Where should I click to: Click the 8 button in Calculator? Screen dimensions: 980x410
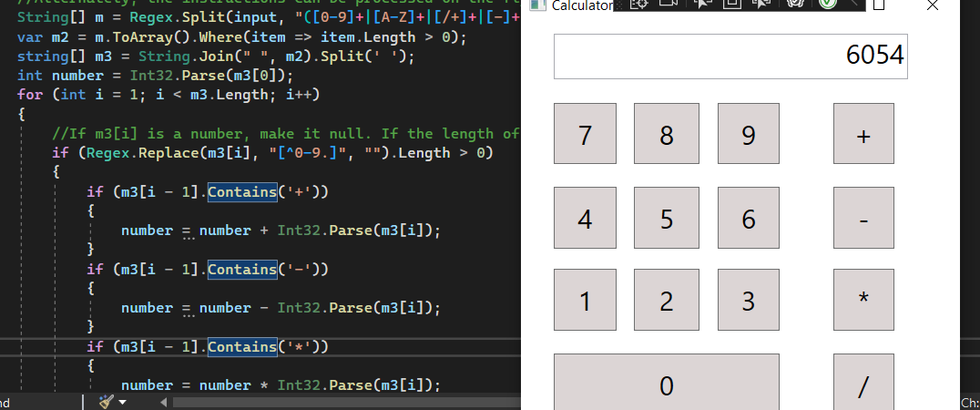(x=667, y=134)
